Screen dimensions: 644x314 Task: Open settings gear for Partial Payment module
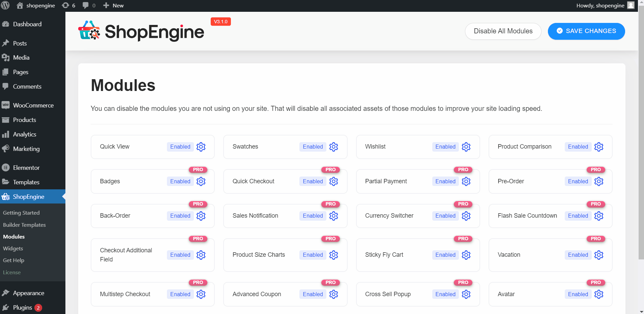[x=466, y=181]
